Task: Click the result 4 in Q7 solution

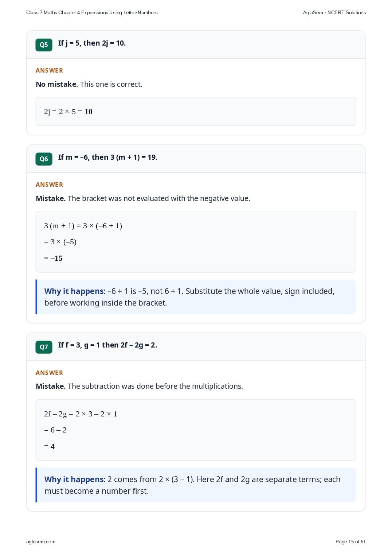Action: [52, 446]
